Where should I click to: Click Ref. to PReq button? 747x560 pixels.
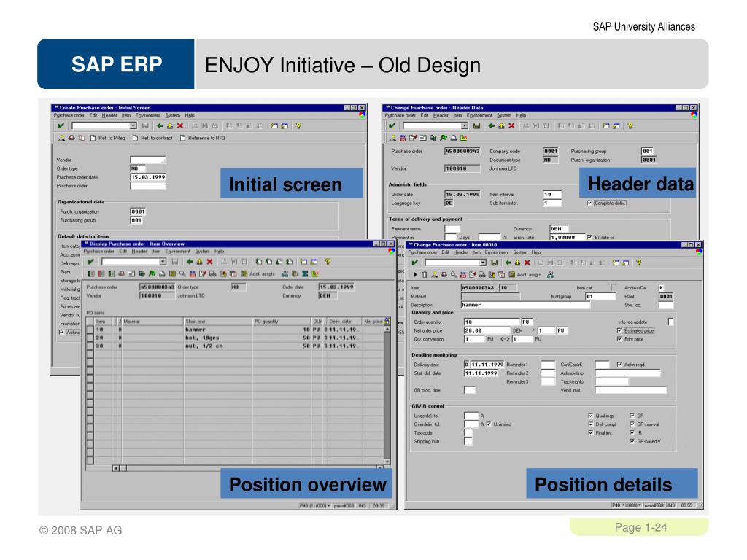108,138
